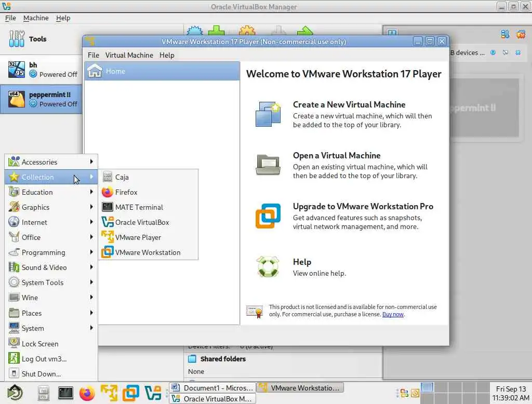Expand the Places menu
The image size is (532, 404).
tap(51, 313)
